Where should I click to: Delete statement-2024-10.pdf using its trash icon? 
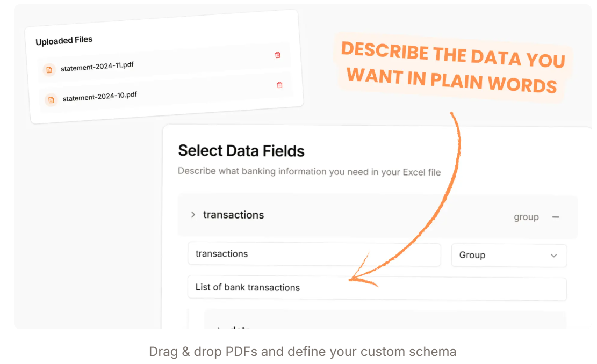(x=279, y=85)
